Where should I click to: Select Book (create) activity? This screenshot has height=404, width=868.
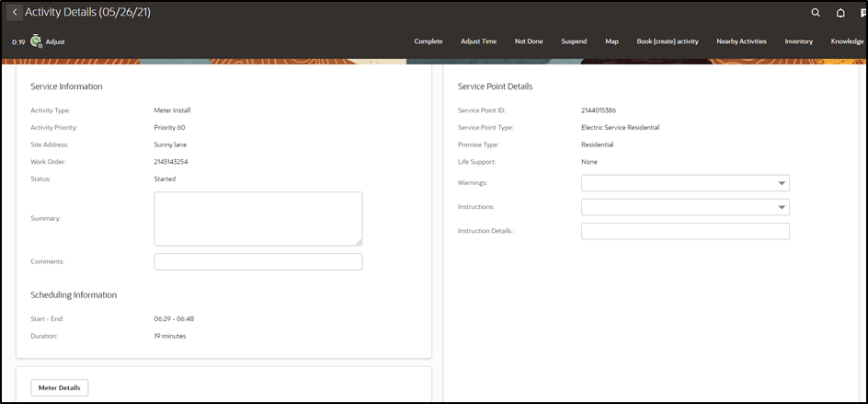pos(668,41)
